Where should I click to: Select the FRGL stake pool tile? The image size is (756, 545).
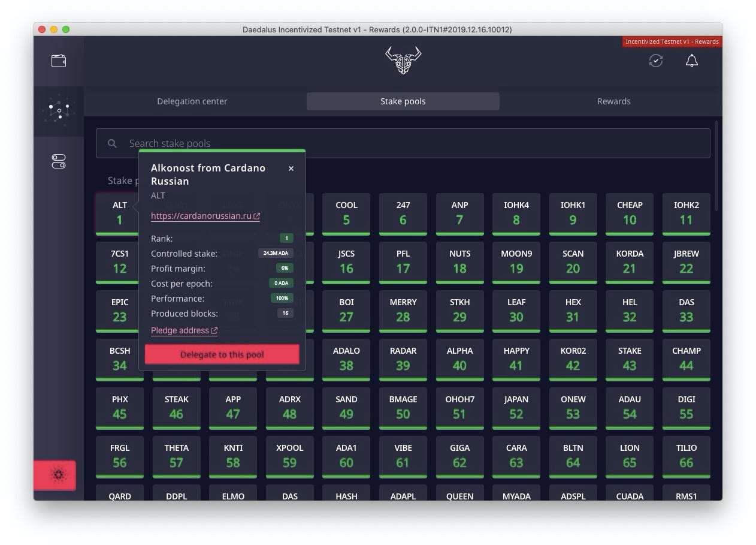[120, 457]
